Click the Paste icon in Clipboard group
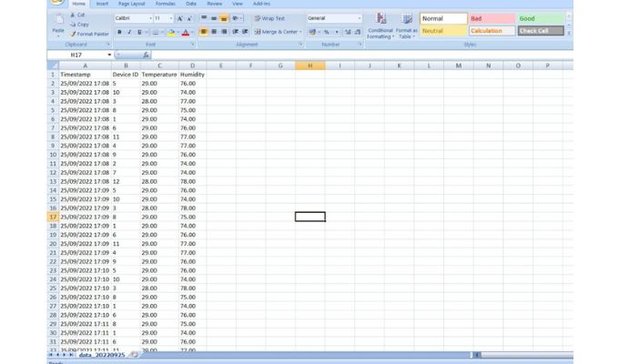This screenshot has height=364, width=619. (58, 22)
